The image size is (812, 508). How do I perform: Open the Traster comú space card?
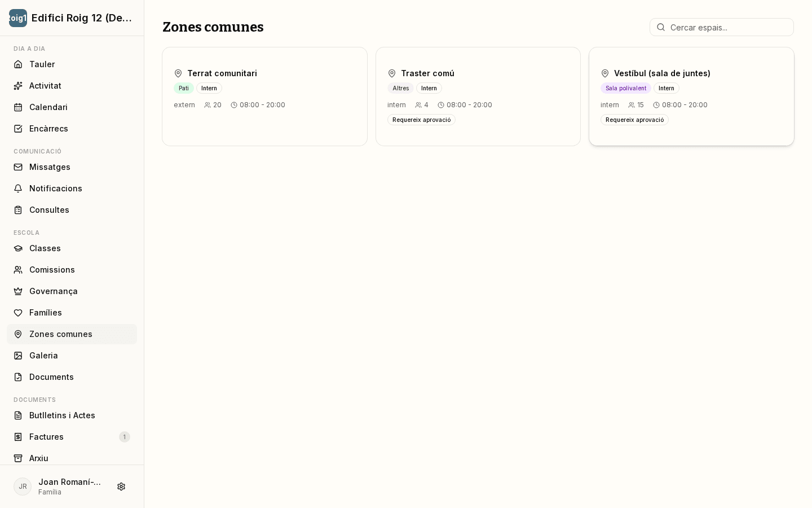(478, 97)
